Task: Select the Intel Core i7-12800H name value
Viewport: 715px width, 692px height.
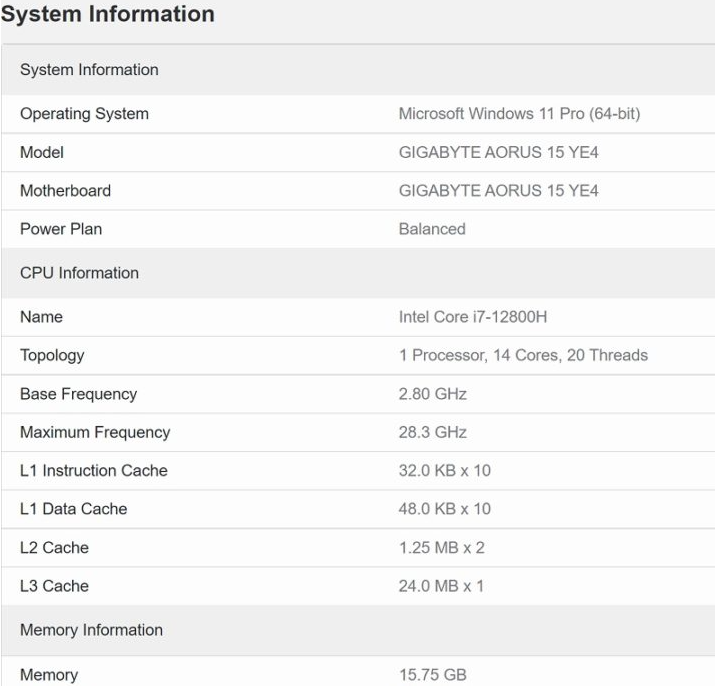Action: click(x=473, y=317)
